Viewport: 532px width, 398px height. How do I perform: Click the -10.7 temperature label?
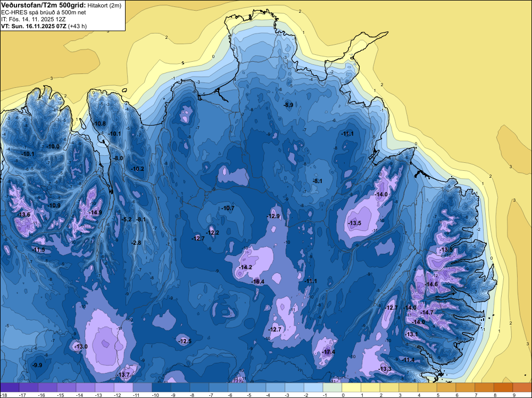(x=228, y=209)
